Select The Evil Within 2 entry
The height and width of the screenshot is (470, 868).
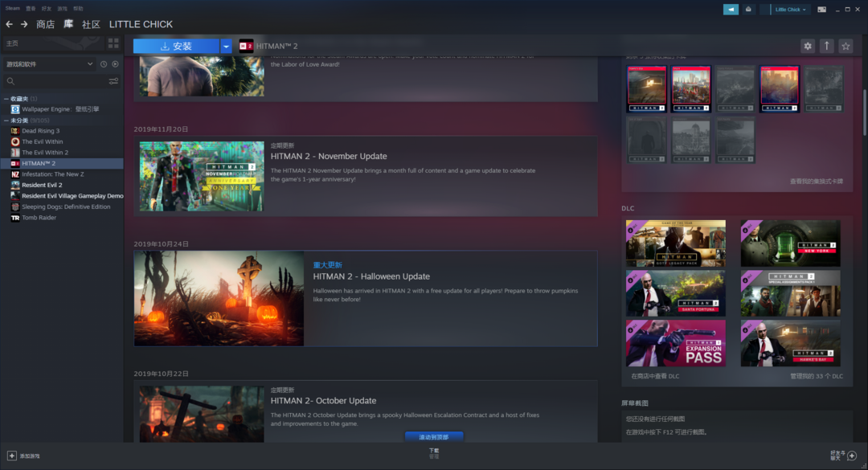point(61,152)
